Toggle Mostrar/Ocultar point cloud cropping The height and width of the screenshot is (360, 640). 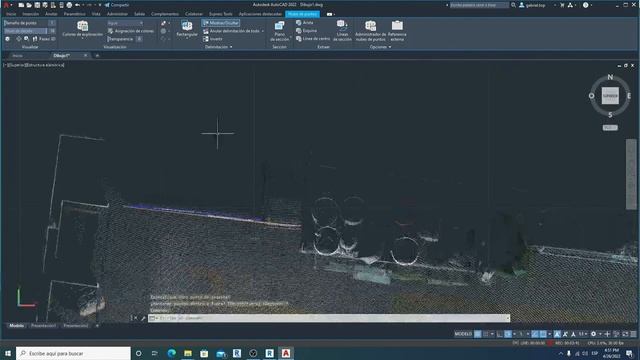220,23
